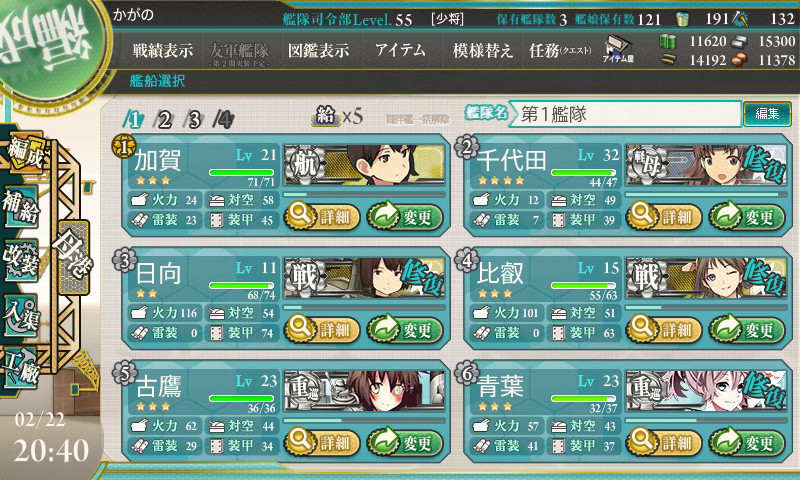Switch to fleet tab 4
The width and height of the screenshot is (800, 480).
pos(223,120)
